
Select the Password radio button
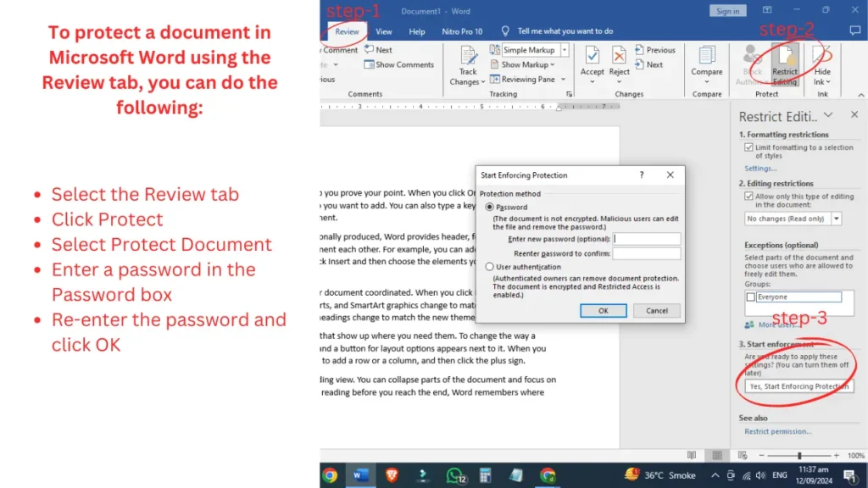tap(489, 208)
